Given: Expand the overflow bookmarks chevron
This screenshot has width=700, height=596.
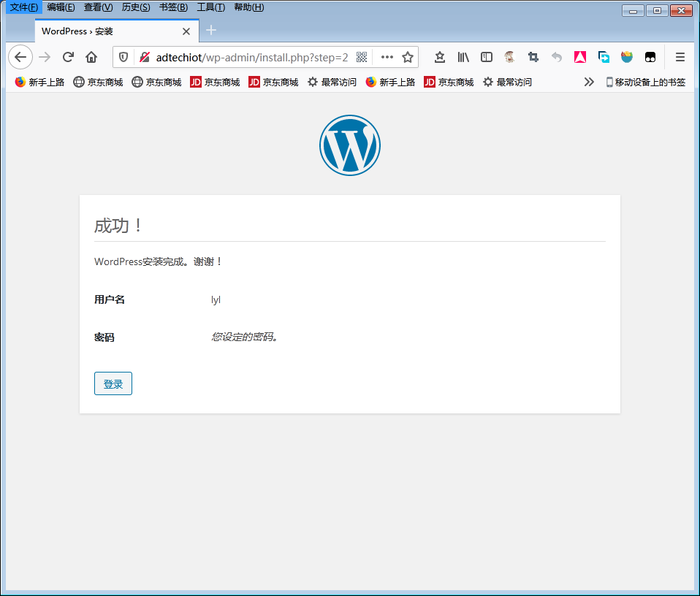Looking at the screenshot, I should pyautogui.click(x=589, y=82).
